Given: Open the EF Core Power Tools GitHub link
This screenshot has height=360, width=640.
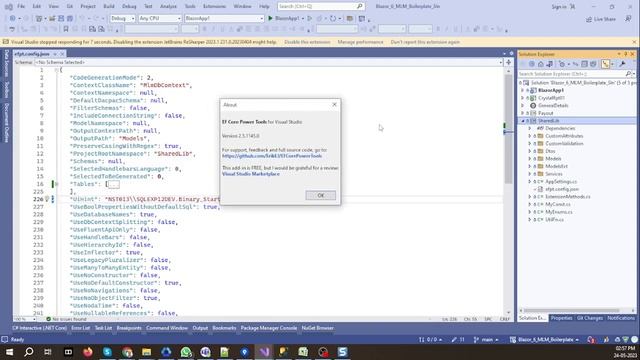Looking at the screenshot, I should click(272, 156).
